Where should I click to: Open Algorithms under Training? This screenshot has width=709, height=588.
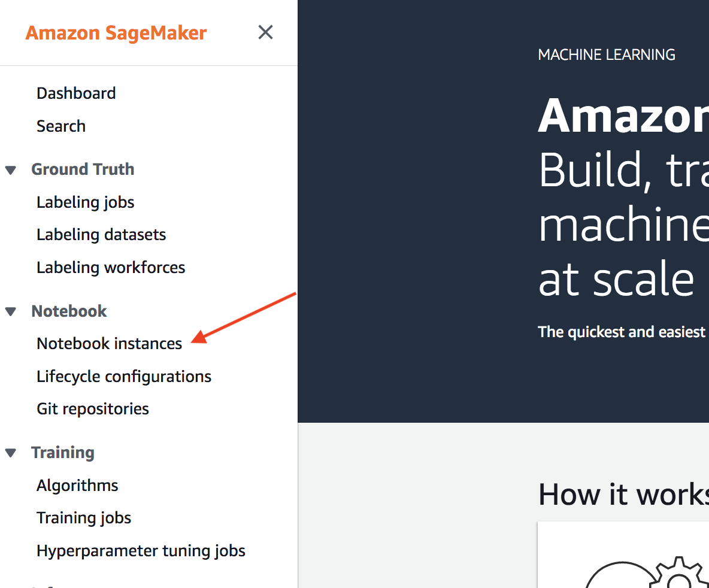point(77,486)
